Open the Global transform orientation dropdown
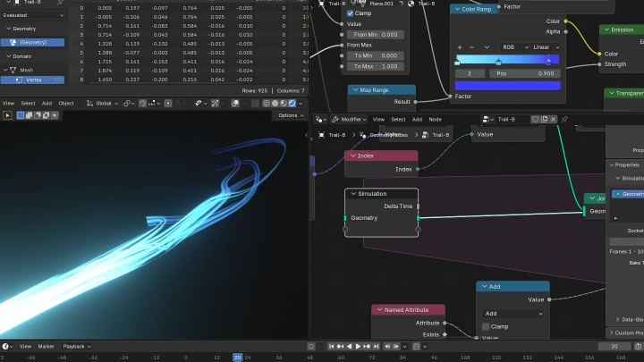 [103, 104]
